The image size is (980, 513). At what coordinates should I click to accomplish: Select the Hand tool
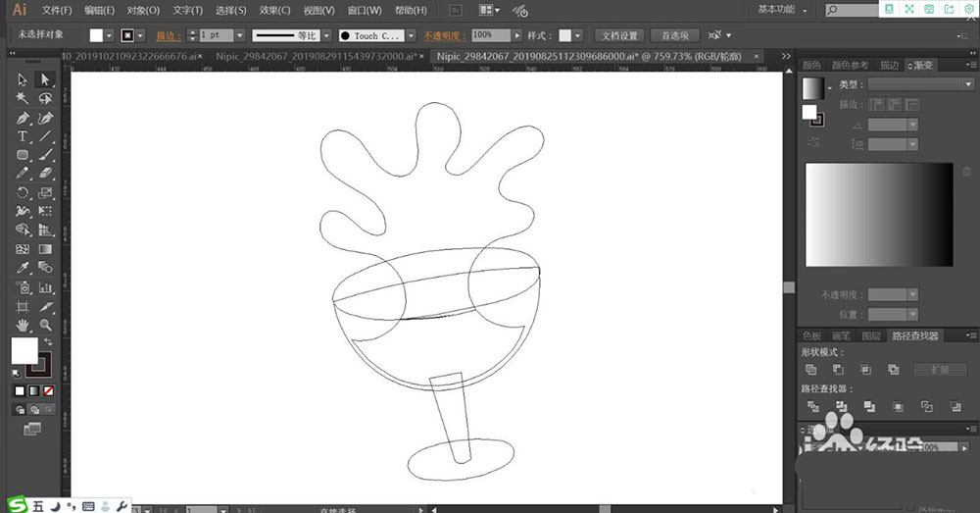point(23,326)
